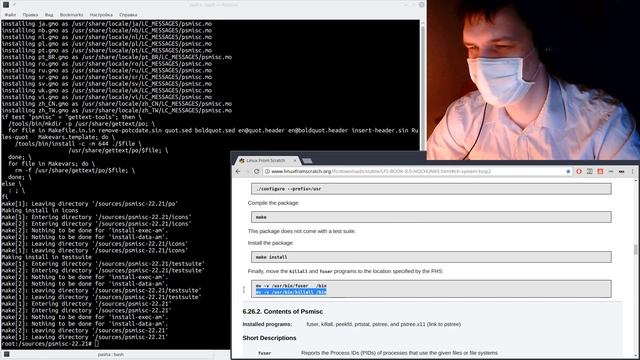Close the Linux From Scratch browser tab
This screenshot has width=640, height=360.
[295, 161]
